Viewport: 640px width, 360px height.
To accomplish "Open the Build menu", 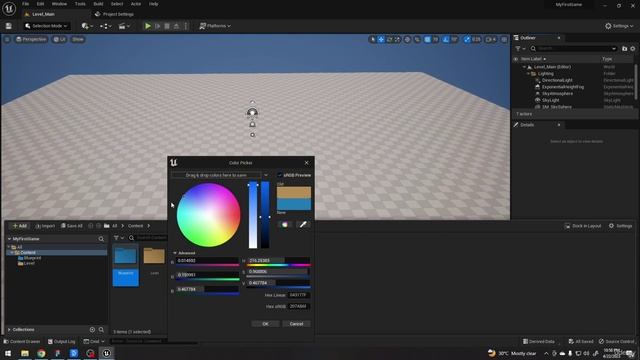I will (98, 4).
